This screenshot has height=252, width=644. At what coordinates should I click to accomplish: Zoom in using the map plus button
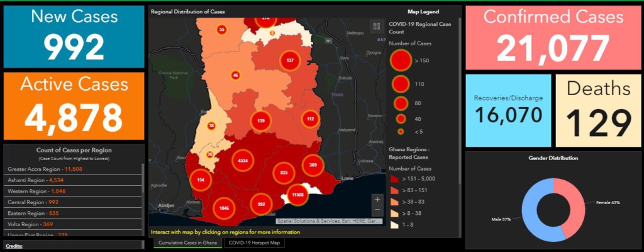(x=377, y=199)
